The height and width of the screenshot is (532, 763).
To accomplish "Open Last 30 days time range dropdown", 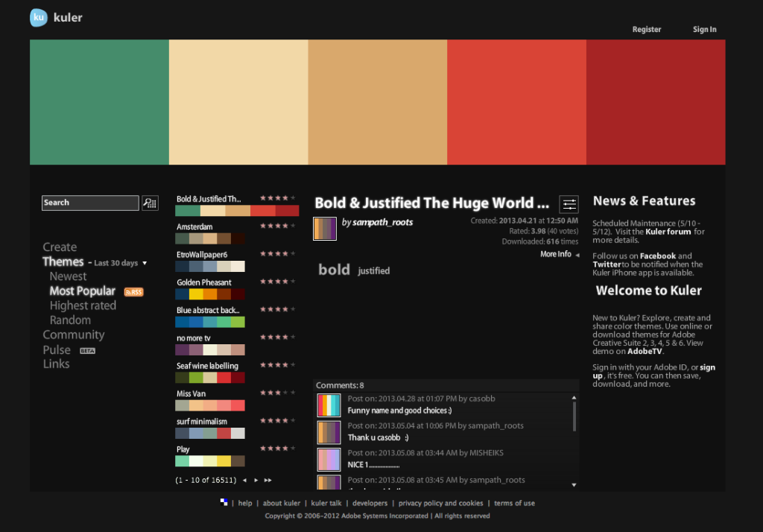I will click(x=121, y=263).
